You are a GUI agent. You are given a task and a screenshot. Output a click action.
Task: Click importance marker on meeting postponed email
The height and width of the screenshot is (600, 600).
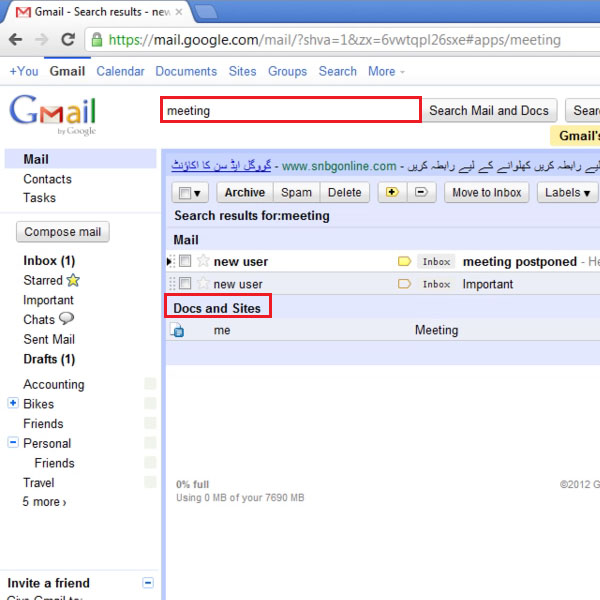pyautogui.click(x=404, y=261)
